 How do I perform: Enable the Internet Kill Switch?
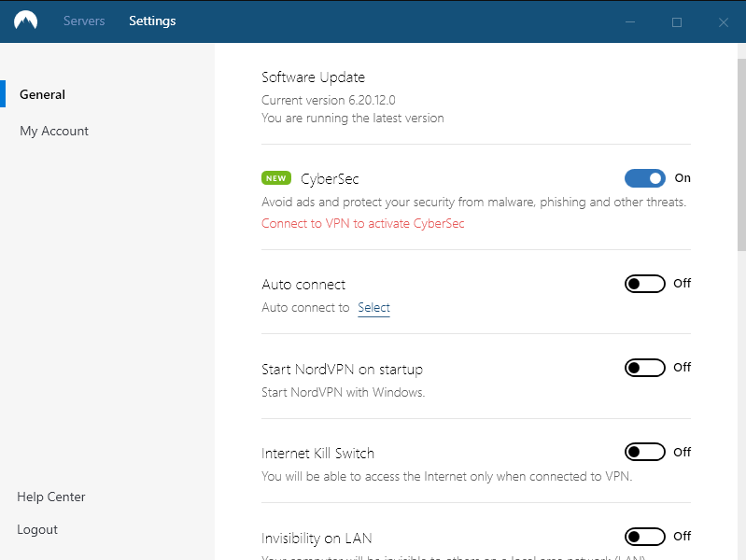point(644,452)
